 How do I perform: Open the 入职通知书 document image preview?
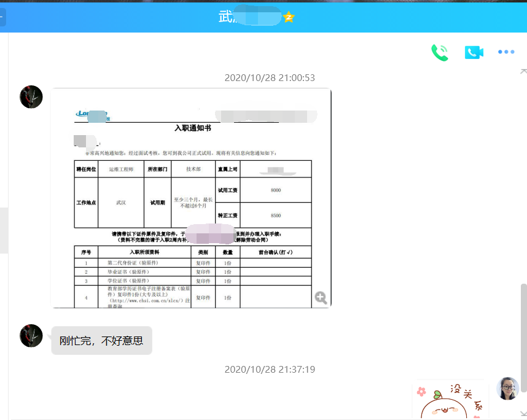coord(191,198)
